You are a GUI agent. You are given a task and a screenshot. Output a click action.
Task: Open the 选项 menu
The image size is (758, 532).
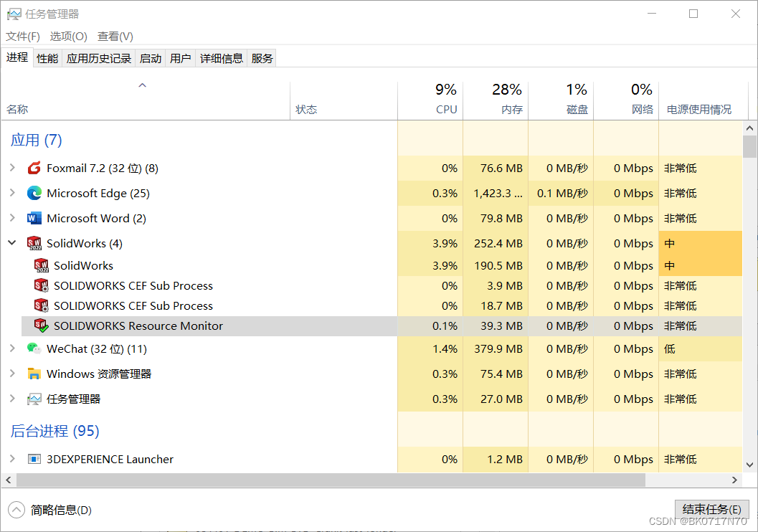[x=68, y=36]
